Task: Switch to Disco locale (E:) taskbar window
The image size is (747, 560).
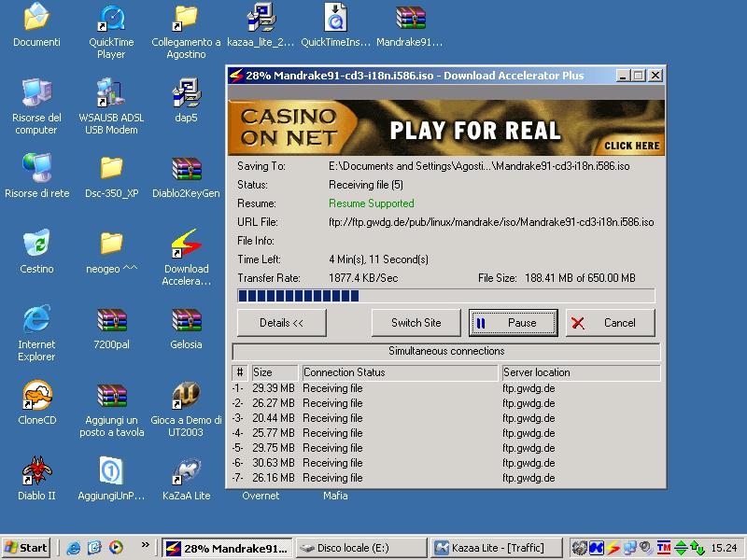Action: coord(361,548)
